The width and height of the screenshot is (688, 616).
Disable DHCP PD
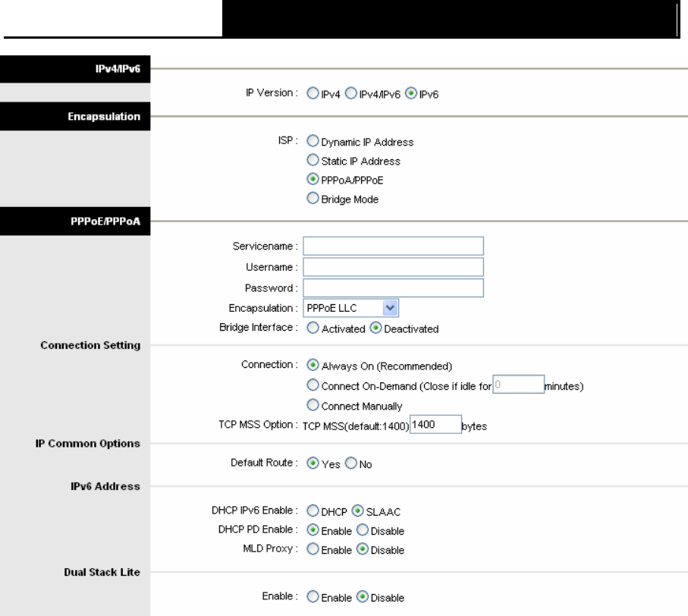pyautogui.click(x=362, y=530)
